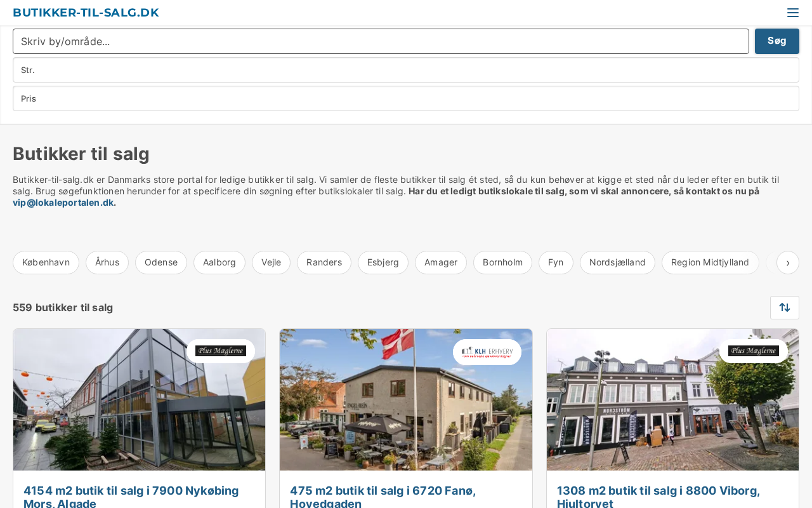The height and width of the screenshot is (508, 812).
Task: Open photo of Fanø Hovedgaden listing
Action: click(x=406, y=399)
